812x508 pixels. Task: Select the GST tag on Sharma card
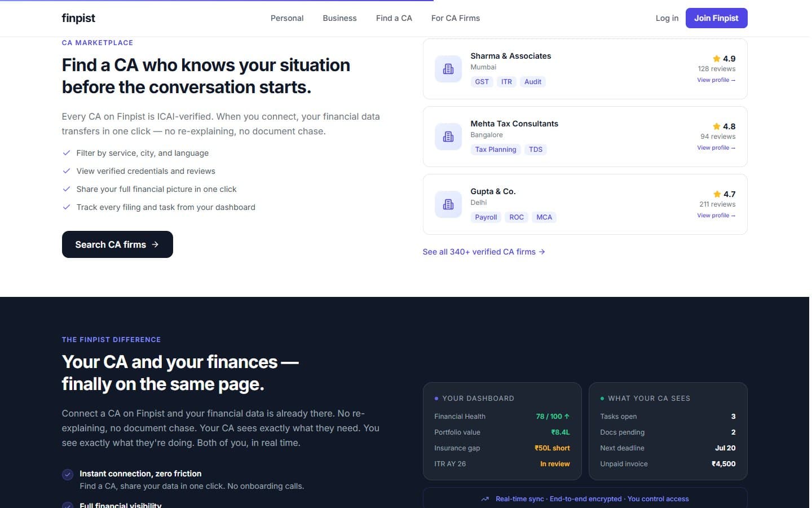pos(482,82)
